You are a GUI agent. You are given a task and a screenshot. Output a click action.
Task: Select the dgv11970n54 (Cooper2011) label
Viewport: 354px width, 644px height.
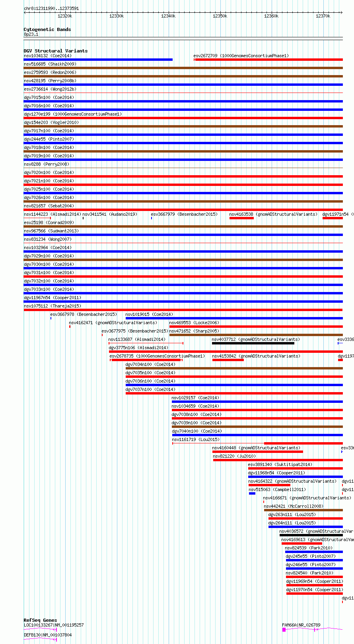tap(315, 590)
